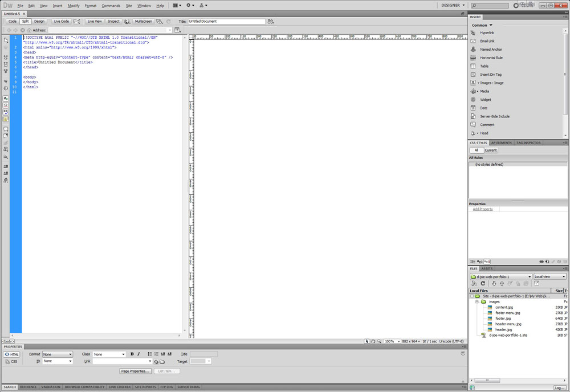The image size is (570, 392).
Task: Click the document Title input field
Action: pyautogui.click(x=226, y=21)
